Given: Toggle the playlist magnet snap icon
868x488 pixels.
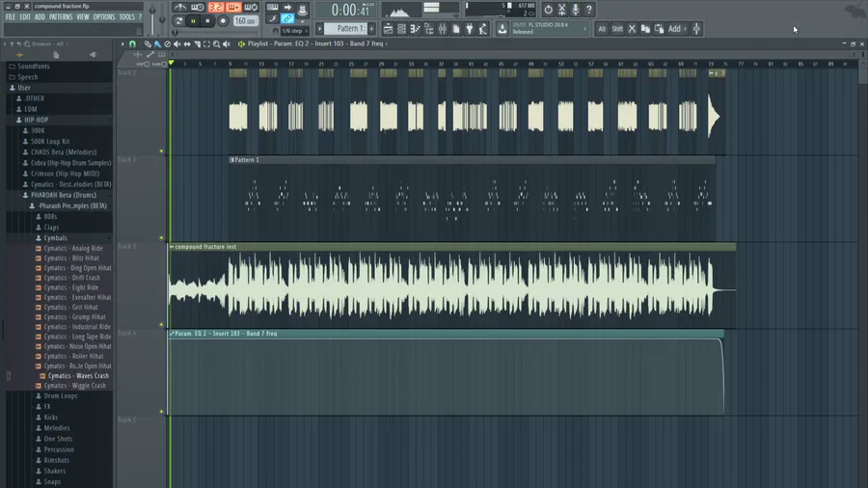Looking at the screenshot, I should click(132, 43).
